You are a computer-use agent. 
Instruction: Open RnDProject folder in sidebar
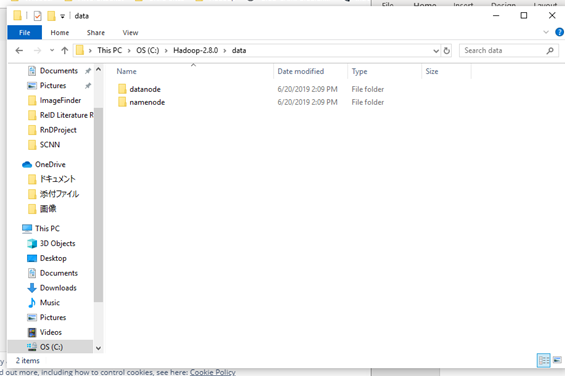point(58,130)
